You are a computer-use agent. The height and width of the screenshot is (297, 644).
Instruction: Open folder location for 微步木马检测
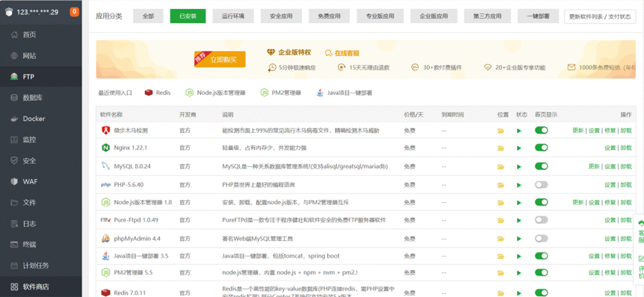(501, 131)
